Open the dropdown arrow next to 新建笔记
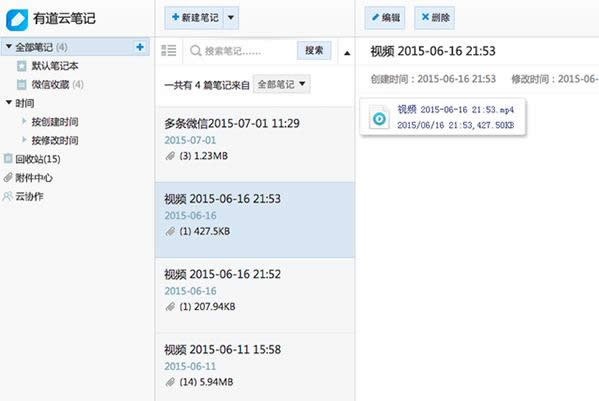This screenshot has width=599, height=401. (231, 18)
